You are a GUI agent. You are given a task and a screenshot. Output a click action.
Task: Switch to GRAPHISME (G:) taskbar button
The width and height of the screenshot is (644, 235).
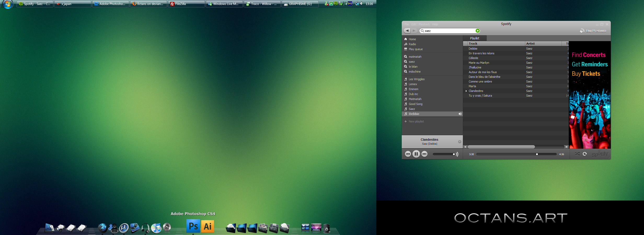300,4
